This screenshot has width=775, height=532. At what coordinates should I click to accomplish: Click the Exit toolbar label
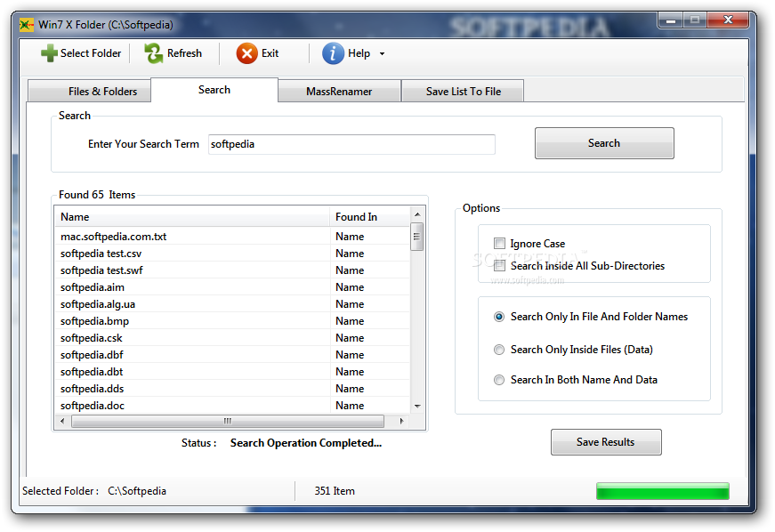(x=270, y=53)
